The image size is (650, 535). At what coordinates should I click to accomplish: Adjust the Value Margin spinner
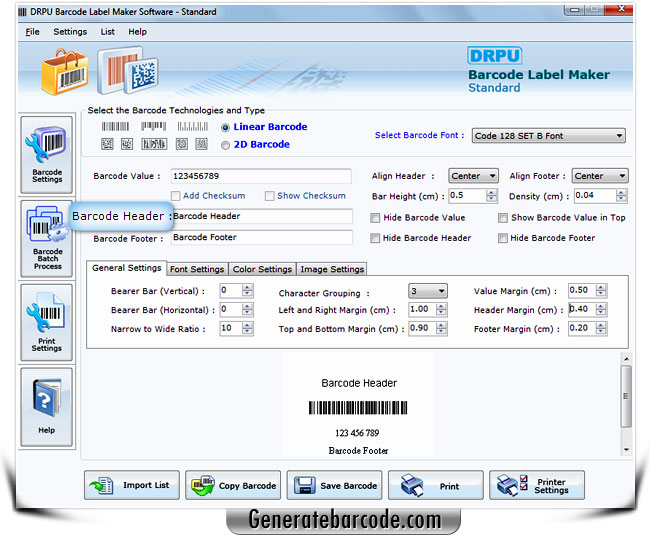tap(601, 290)
